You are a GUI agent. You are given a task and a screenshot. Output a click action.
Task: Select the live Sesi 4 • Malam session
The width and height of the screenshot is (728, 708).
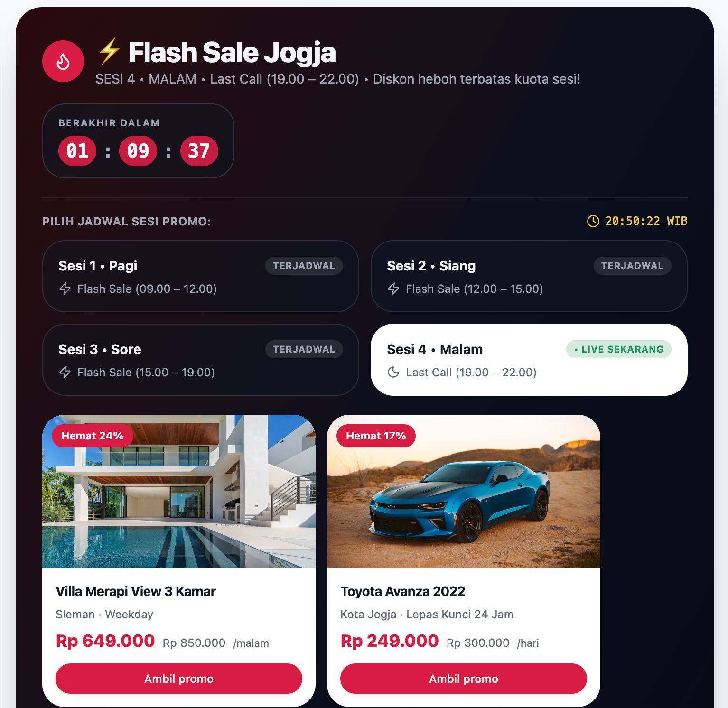(529, 360)
